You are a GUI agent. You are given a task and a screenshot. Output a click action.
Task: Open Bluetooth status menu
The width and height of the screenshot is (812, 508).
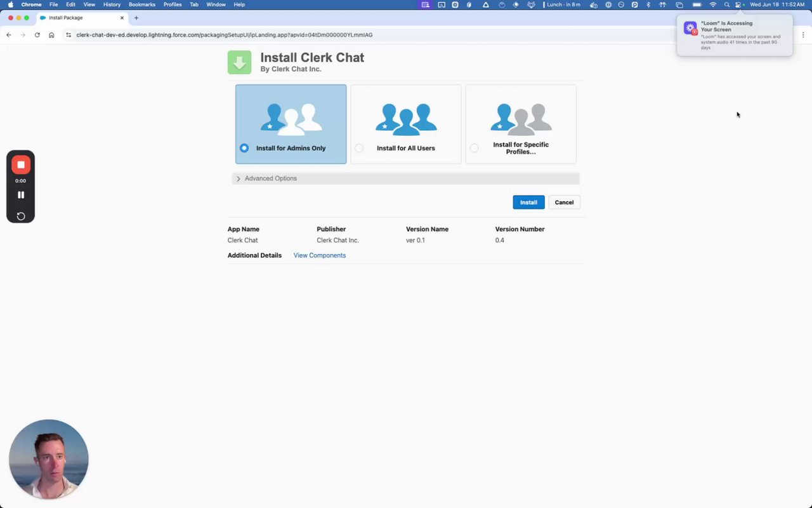pyautogui.click(x=648, y=4)
